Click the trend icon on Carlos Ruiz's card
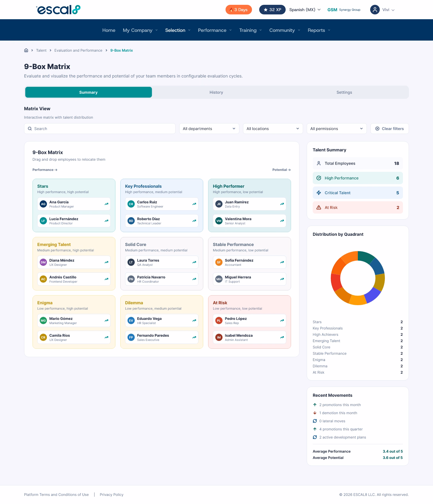The width and height of the screenshot is (433, 504). [194, 204]
